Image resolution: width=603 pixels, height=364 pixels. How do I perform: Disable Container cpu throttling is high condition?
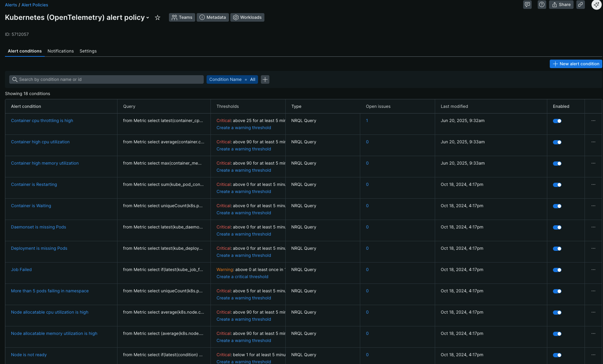pos(557,121)
